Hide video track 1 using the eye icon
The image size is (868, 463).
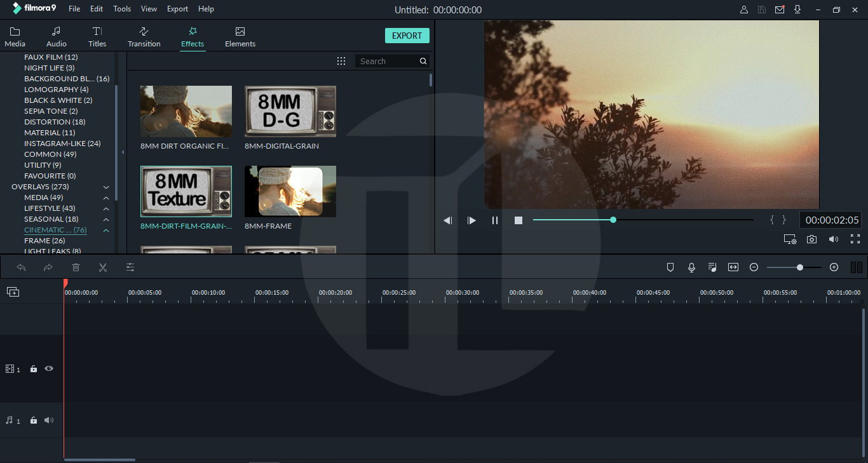49,368
